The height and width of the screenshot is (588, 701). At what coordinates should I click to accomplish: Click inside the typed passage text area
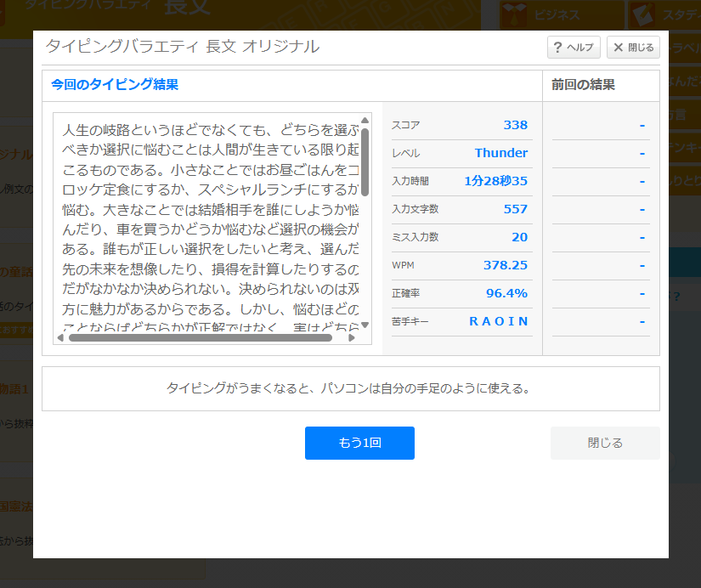208,221
